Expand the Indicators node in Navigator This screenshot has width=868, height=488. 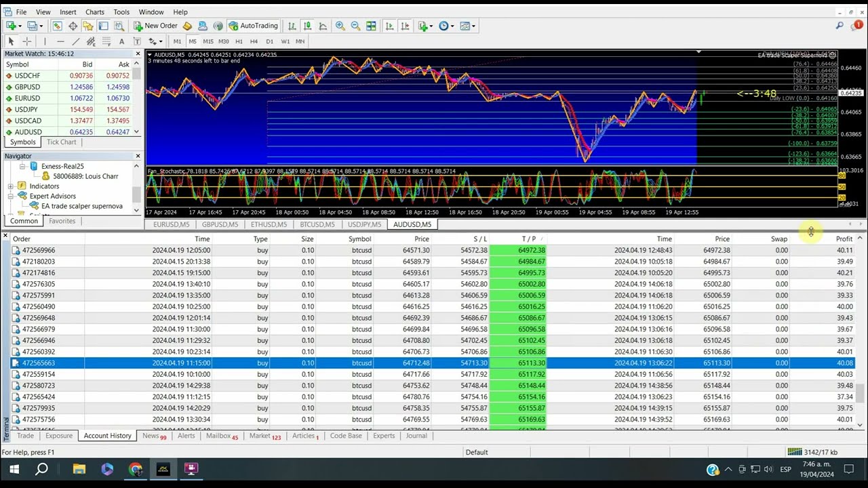[11, 186]
